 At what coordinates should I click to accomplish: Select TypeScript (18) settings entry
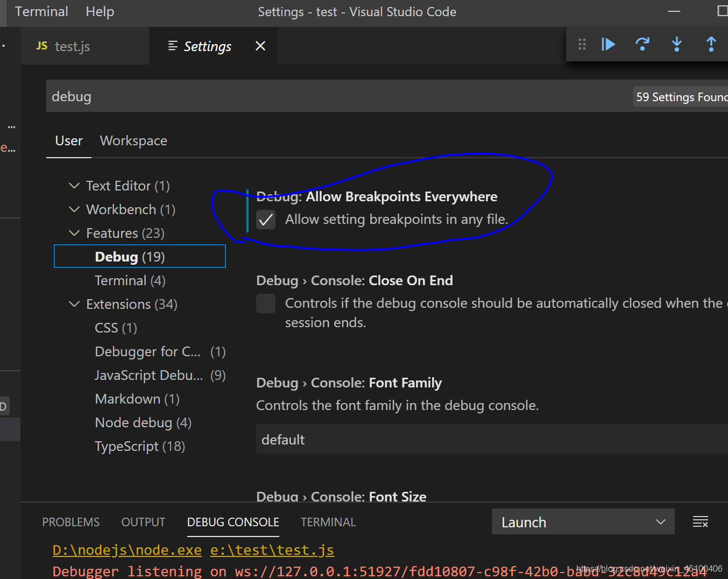[x=140, y=446]
